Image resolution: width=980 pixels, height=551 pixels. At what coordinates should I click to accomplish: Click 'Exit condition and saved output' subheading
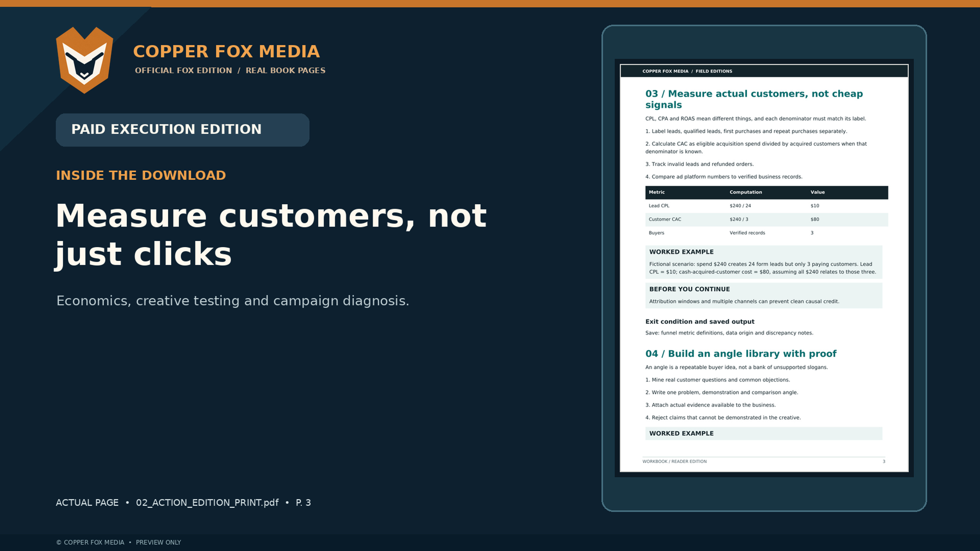pyautogui.click(x=700, y=322)
